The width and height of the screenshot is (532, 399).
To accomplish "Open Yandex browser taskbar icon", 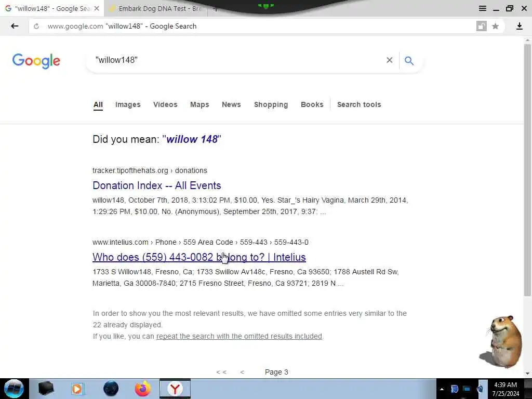I will click(175, 389).
